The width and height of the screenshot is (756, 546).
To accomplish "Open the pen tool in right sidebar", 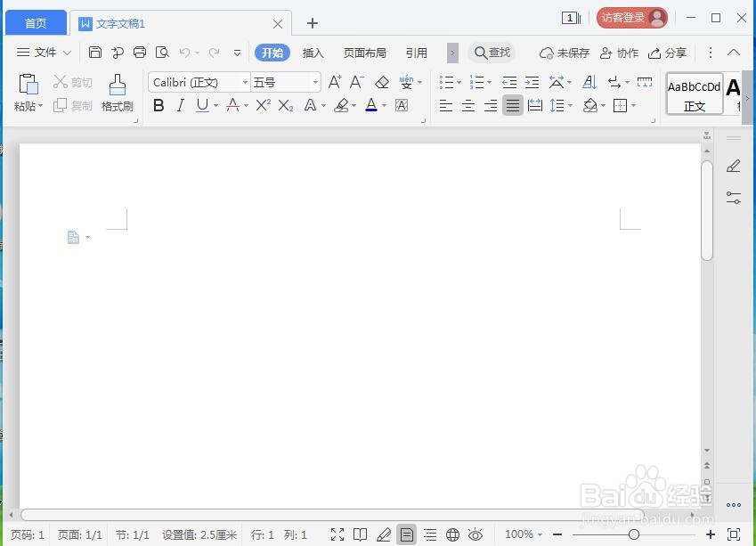I will tap(734, 166).
